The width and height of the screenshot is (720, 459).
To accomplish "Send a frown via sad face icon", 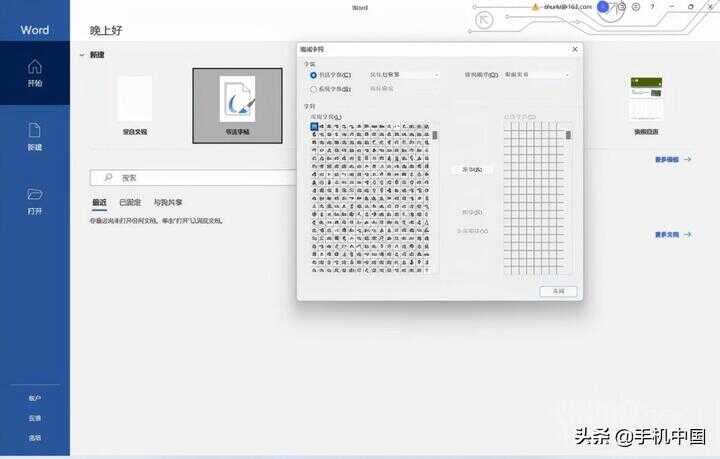I will point(636,7).
